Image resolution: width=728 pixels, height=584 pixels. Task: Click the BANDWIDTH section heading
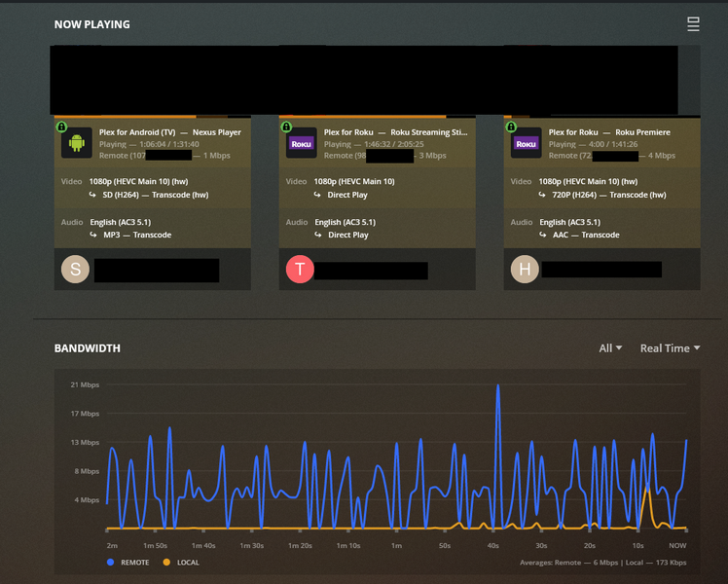88,347
